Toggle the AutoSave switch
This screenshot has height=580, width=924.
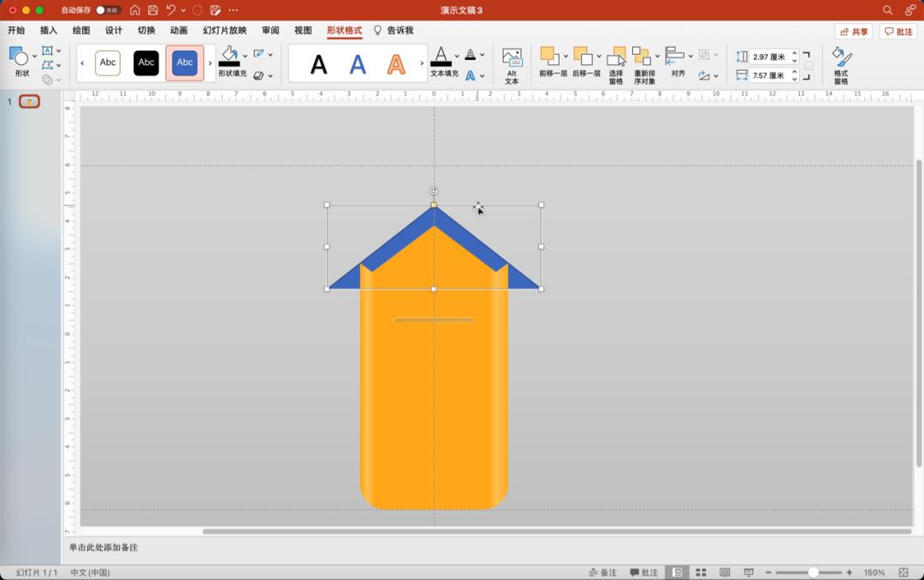[107, 10]
